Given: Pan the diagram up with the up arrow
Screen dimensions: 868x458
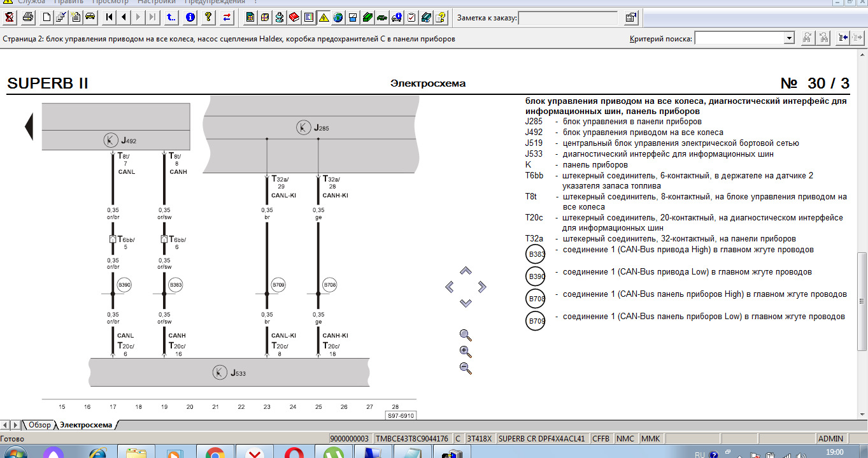Looking at the screenshot, I should (x=466, y=271).
